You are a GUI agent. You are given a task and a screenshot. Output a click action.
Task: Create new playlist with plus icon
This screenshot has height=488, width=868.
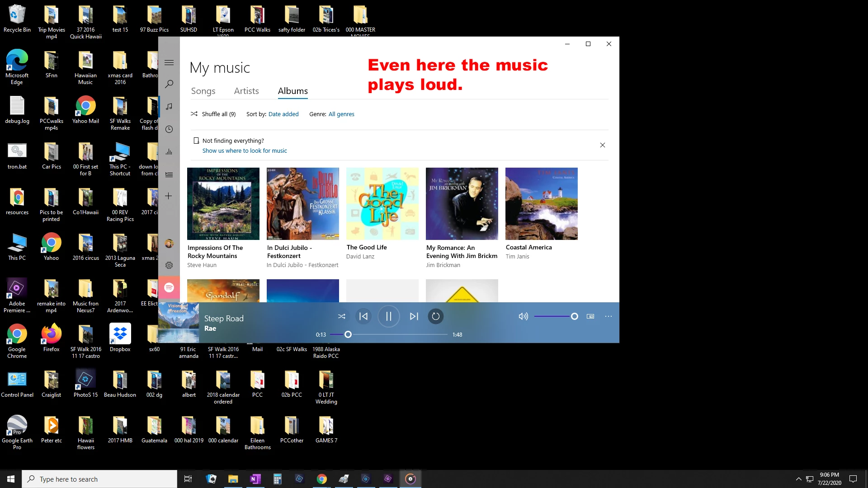(169, 196)
